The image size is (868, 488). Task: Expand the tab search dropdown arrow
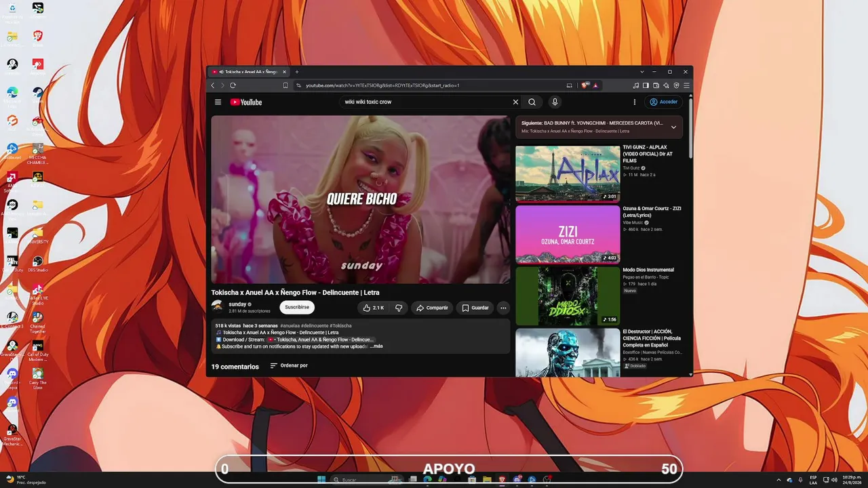tap(642, 72)
